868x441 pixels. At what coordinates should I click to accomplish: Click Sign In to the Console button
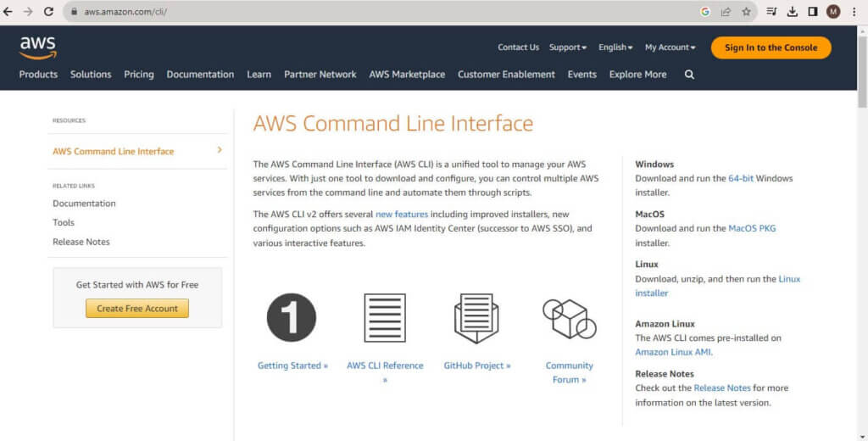click(x=771, y=47)
